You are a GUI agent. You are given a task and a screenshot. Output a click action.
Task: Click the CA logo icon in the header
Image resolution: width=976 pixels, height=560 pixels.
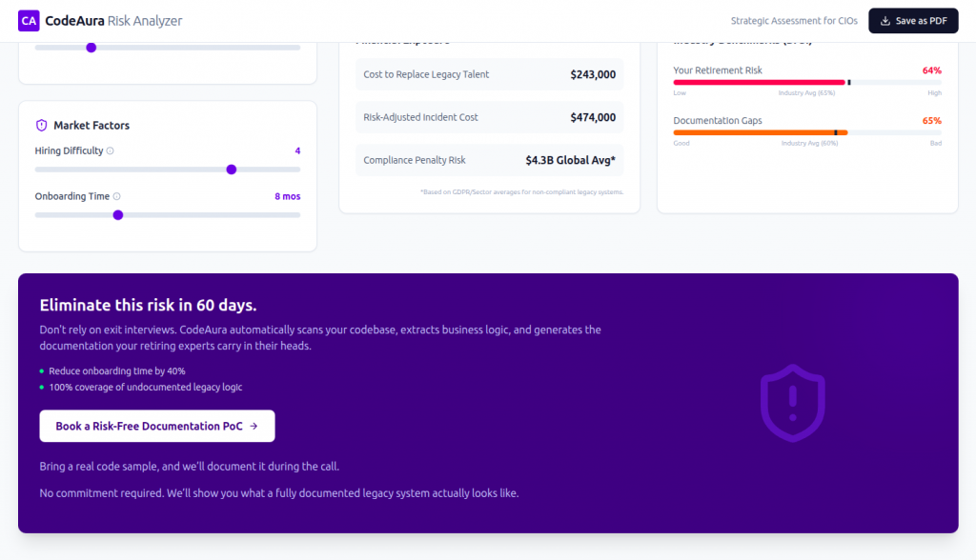click(x=29, y=20)
